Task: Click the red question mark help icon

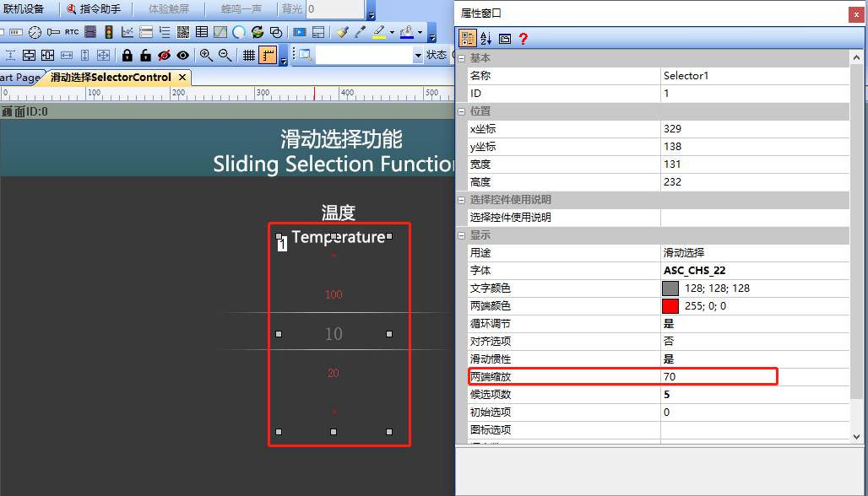Action: [x=524, y=38]
